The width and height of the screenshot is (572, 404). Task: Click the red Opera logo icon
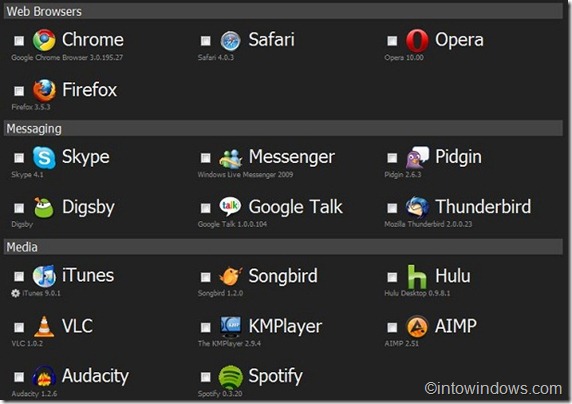pos(417,41)
